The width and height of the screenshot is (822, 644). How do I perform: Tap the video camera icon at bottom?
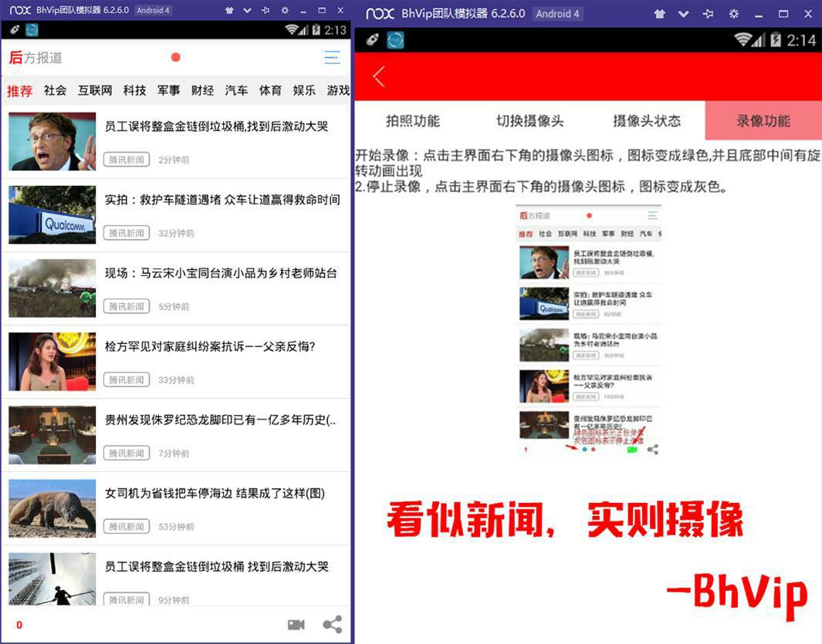coord(296,625)
